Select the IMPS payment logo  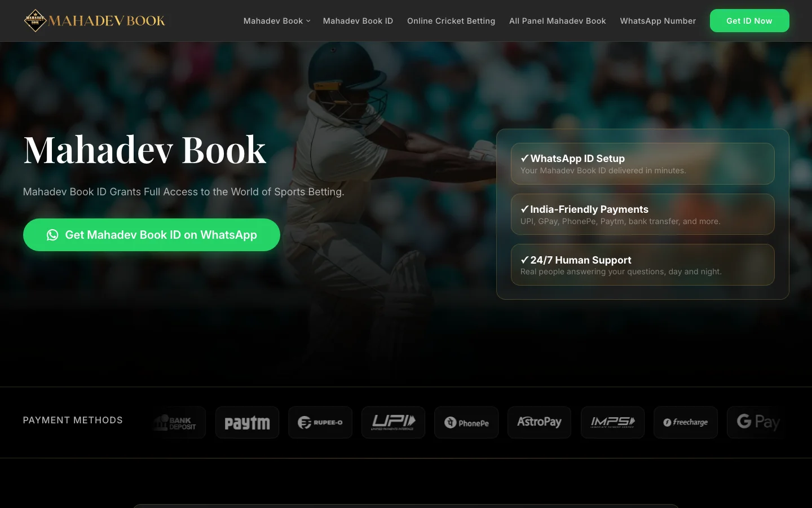click(612, 422)
